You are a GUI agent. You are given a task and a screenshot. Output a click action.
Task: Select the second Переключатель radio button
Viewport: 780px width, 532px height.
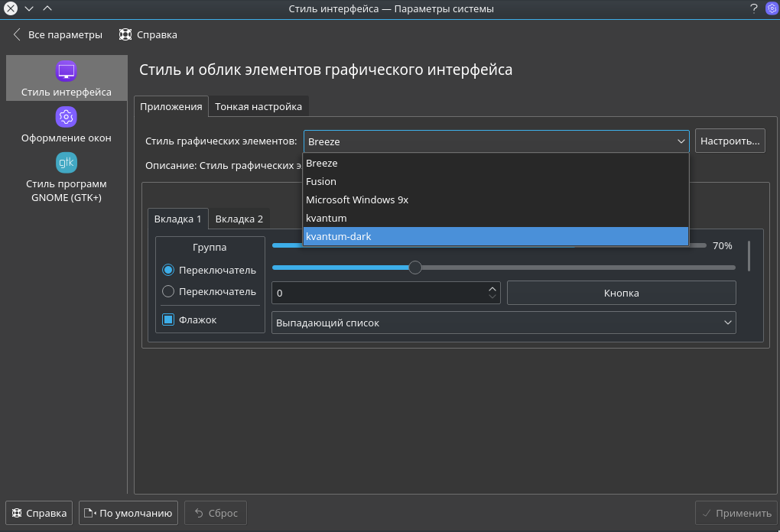168,291
